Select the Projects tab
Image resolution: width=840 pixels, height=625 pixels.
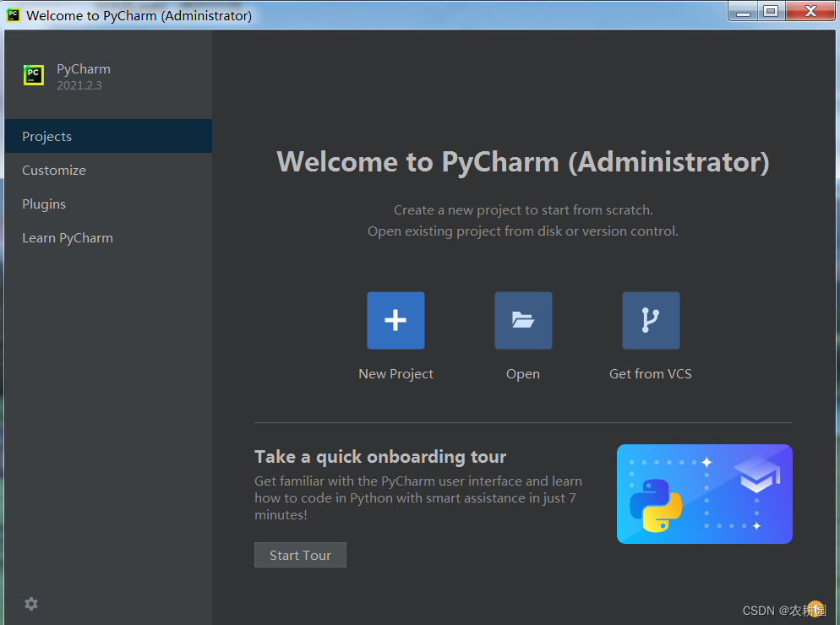click(108, 136)
